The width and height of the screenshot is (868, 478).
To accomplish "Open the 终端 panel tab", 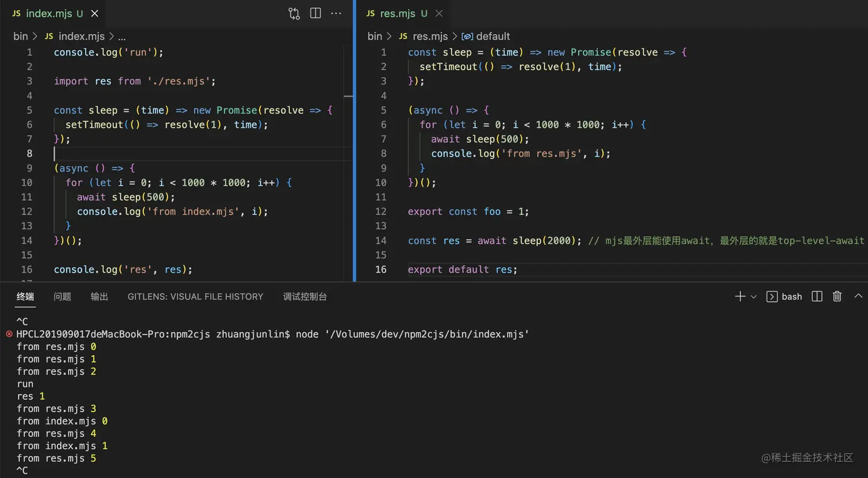I will click(x=25, y=297).
